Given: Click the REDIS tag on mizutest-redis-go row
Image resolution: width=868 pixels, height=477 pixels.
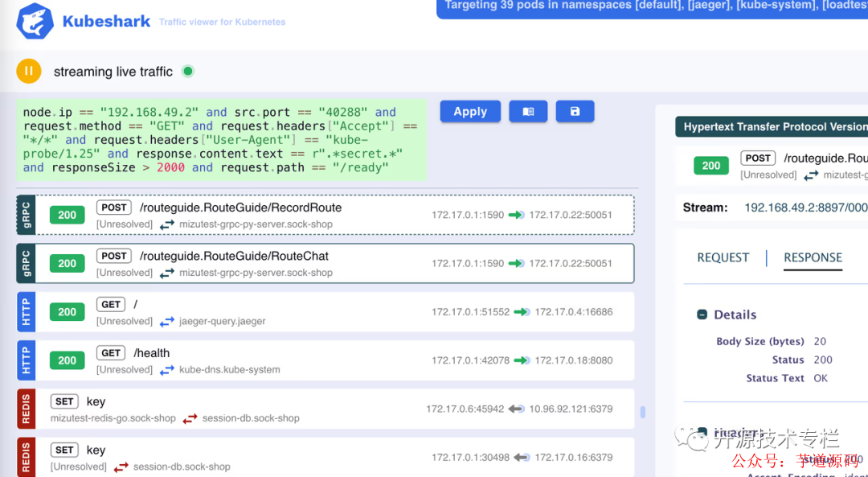Looking at the screenshot, I should click(x=26, y=409).
